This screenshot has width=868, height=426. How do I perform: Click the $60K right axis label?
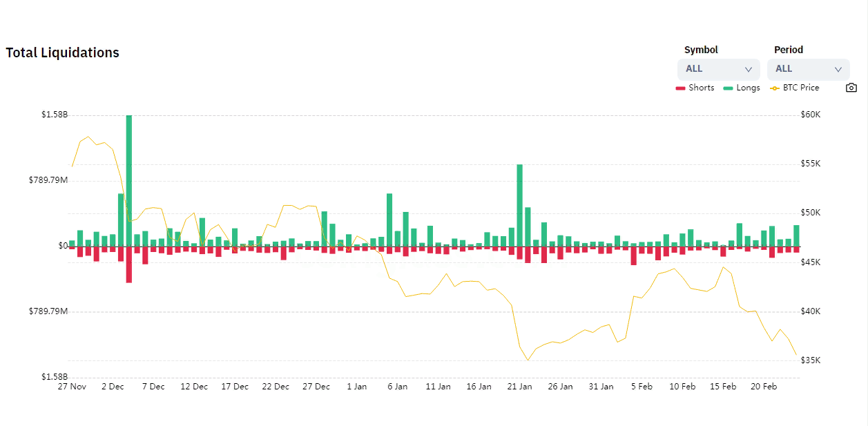(811, 115)
